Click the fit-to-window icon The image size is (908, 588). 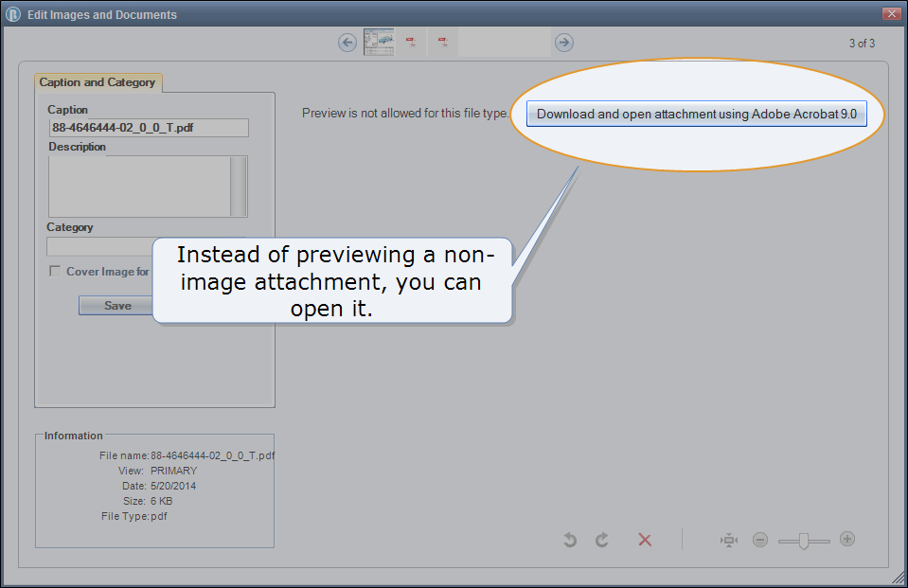729,541
